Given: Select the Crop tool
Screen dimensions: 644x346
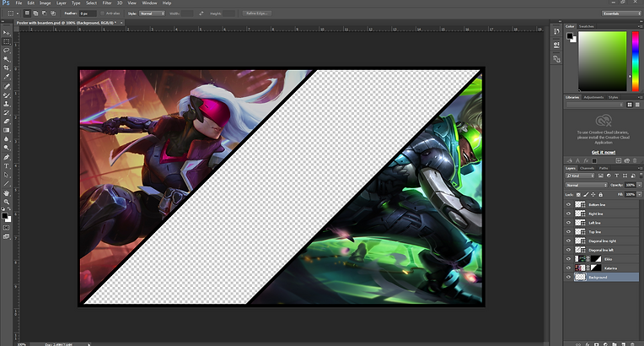Looking at the screenshot, I should pos(6,68).
